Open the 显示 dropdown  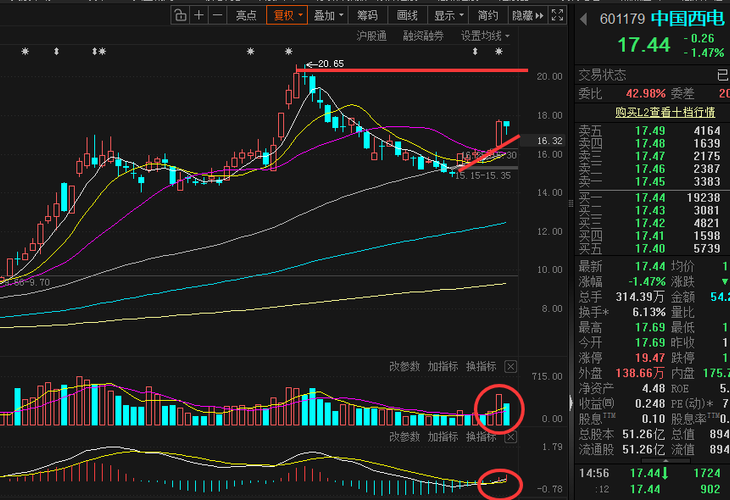[x=449, y=15]
